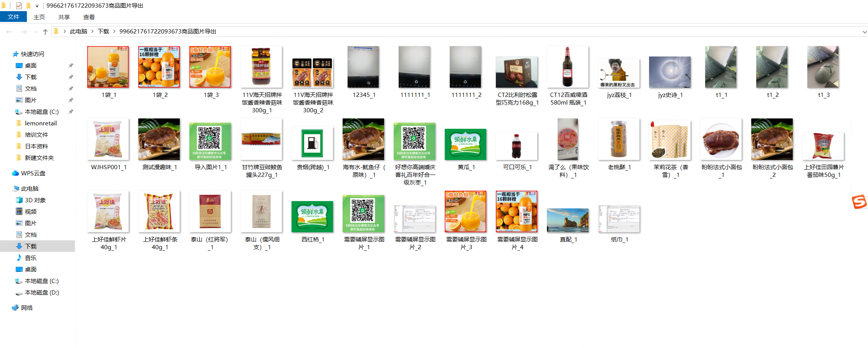Select the 快速访问 star icon in sidebar

tap(15, 54)
